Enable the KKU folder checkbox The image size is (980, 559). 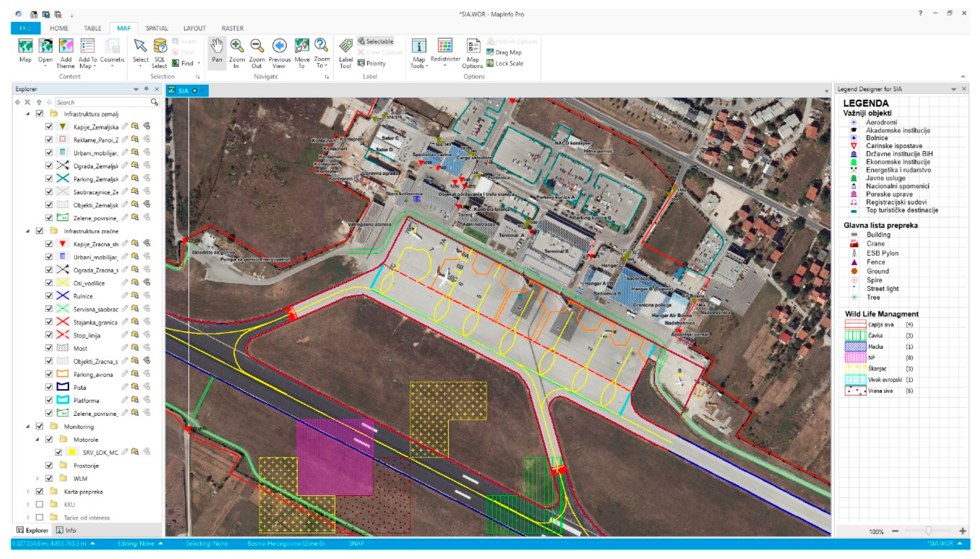click(39, 505)
